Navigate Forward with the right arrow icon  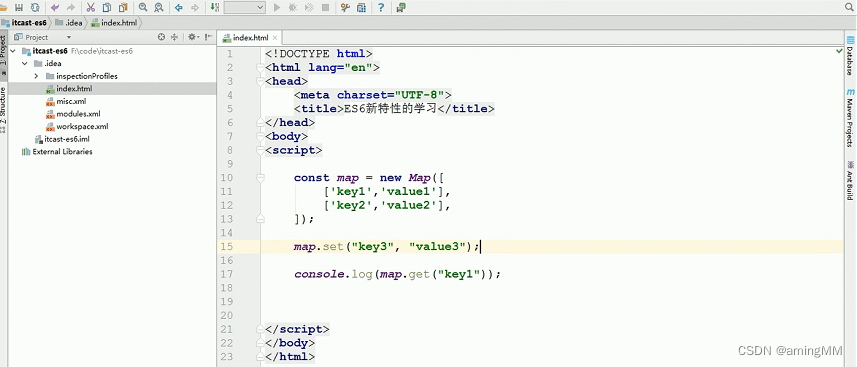(x=195, y=8)
